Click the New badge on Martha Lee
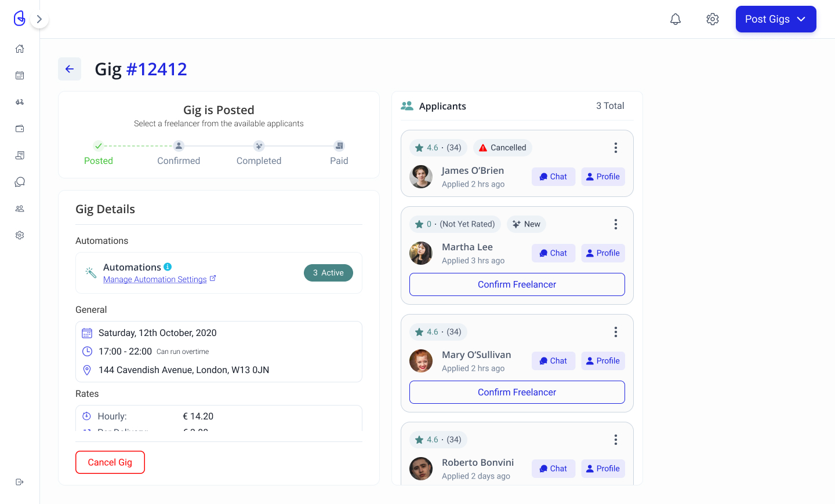835x504 pixels. (527, 224)
